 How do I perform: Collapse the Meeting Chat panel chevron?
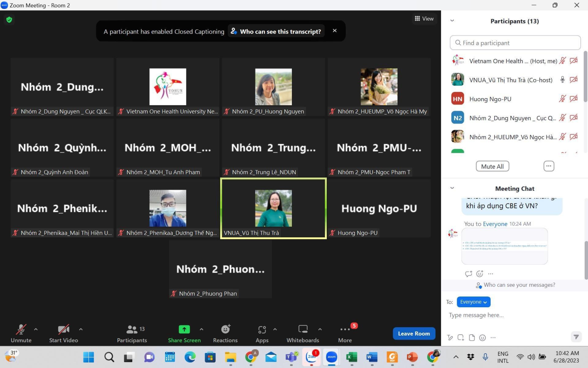[452, 188]
